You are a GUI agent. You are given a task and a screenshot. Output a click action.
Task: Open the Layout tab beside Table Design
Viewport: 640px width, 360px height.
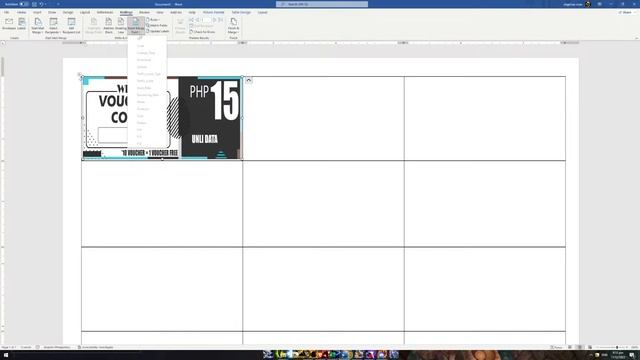pyautogui.click(x=262, y=12)
